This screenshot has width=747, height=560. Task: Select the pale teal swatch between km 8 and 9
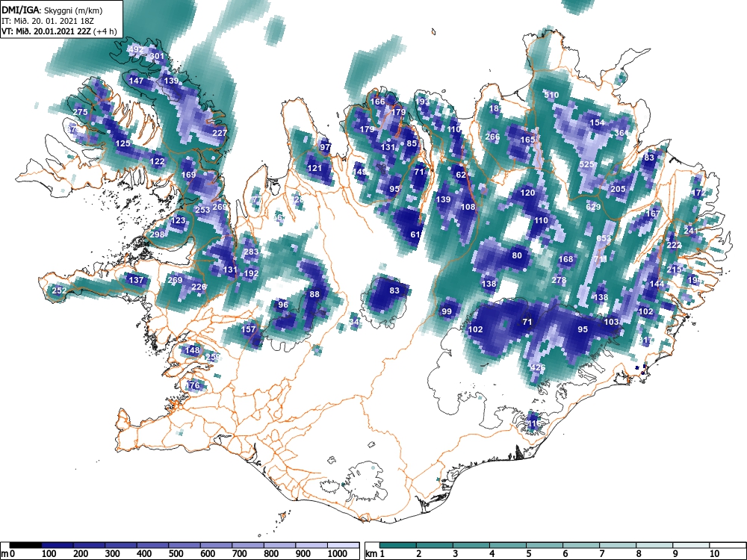click(x=654, y=545)
